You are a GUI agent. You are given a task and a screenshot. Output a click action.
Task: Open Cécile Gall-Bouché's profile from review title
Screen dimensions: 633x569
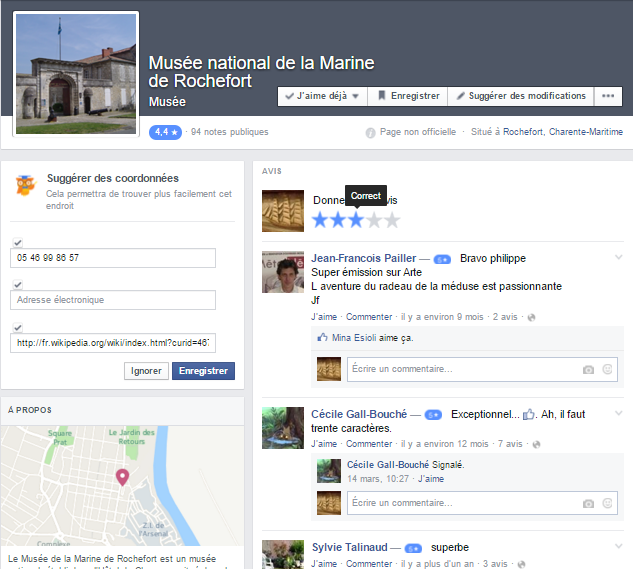(359, 414)
